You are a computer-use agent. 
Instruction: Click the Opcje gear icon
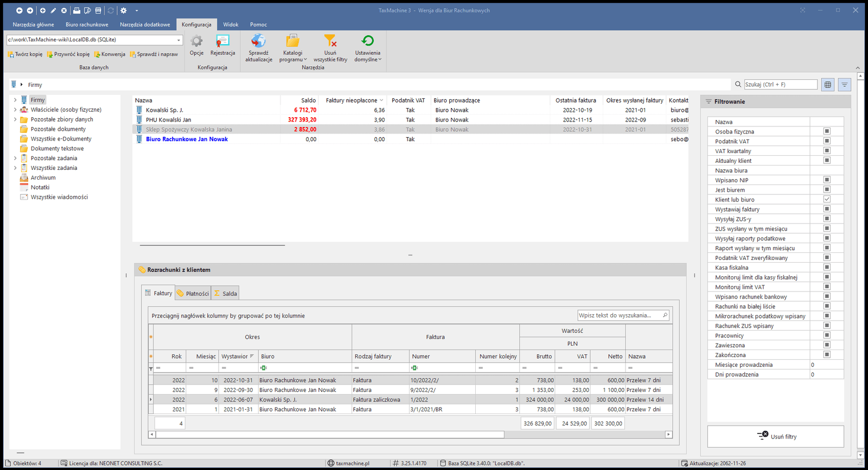[x=196, y=41]
